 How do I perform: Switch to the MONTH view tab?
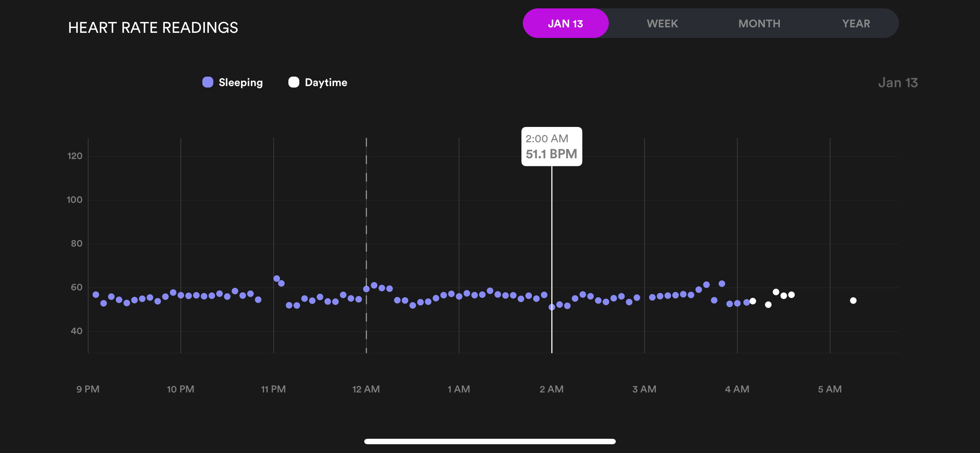click(759, 24)
